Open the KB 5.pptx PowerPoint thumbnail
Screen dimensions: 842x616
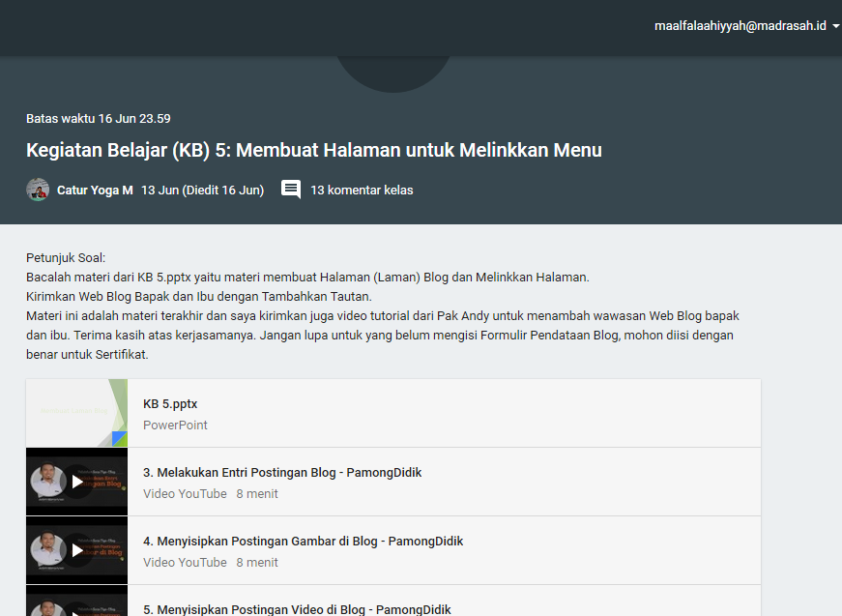[76, 413]
